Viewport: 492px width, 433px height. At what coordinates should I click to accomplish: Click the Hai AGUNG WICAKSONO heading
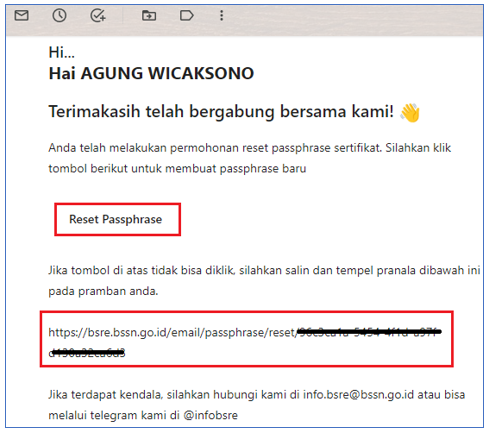click(151, 73)
